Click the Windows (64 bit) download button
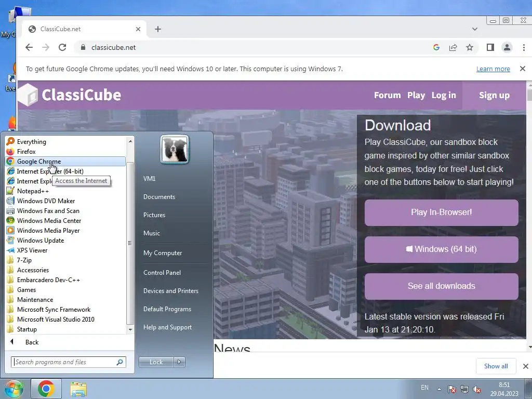The image size is (532, 399). pyautogui.click(x=442, y=249)
